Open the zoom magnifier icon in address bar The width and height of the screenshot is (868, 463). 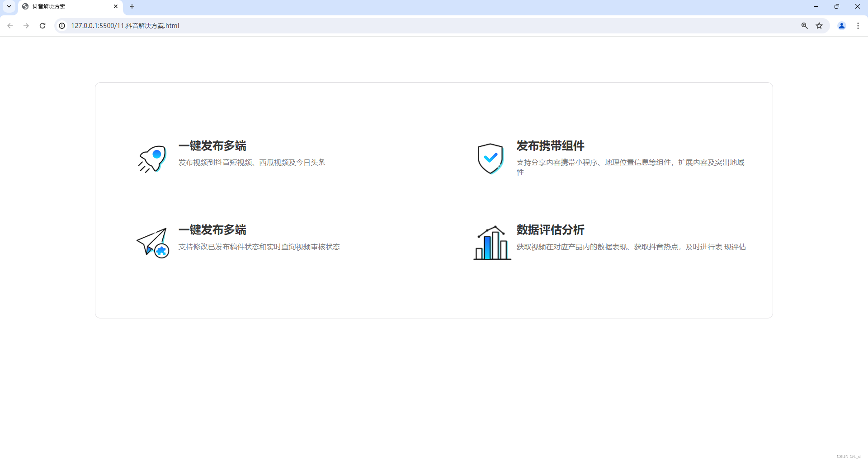[x=805, y=26]
